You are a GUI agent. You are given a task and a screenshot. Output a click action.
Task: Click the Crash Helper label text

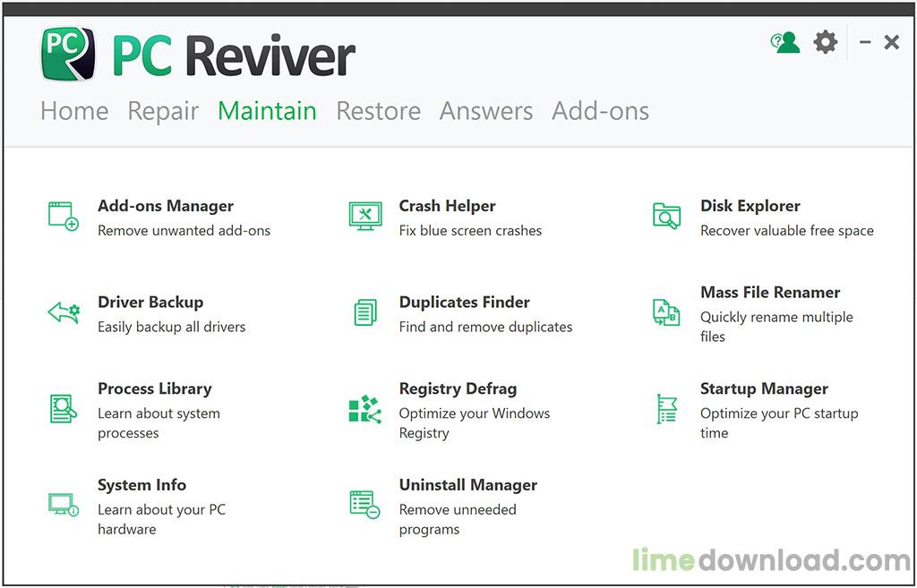tap(448, 205)
